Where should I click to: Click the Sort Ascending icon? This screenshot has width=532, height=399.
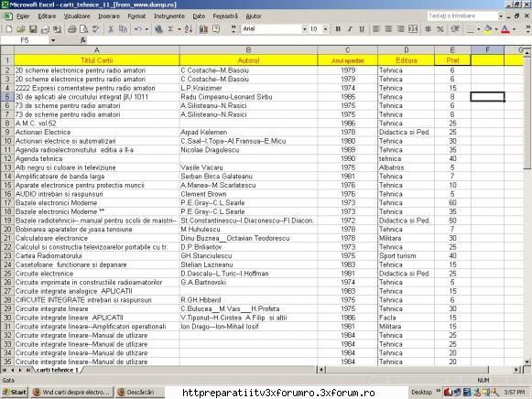coord(189,29)
